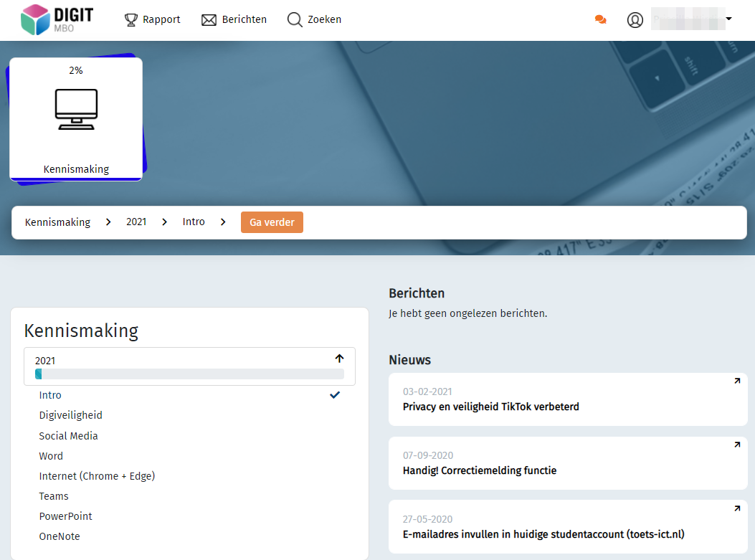Click the 2021 progress bar
The image size is (755, 560).
pos(189,374)
